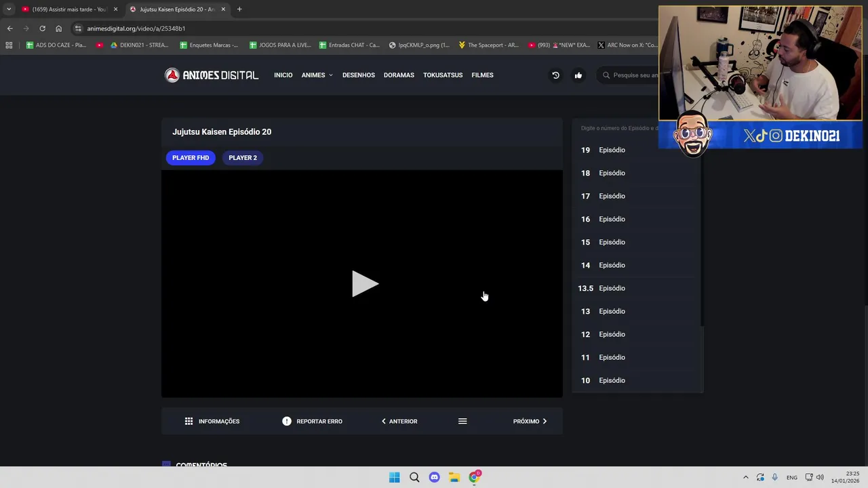Image resolution: width=868 pixels, height=488 pixels.
Task: Open FILMES in the site menu
Action: tap(482, 75)
